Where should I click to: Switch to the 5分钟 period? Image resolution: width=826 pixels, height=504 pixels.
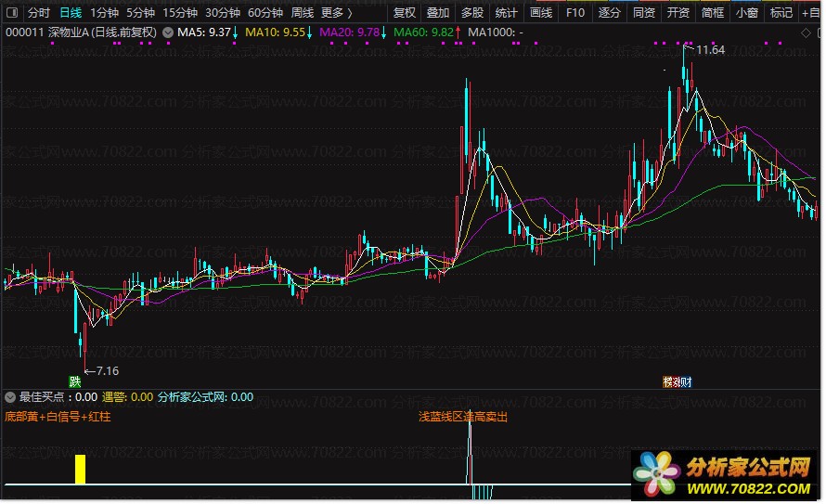tap(141, 13)
